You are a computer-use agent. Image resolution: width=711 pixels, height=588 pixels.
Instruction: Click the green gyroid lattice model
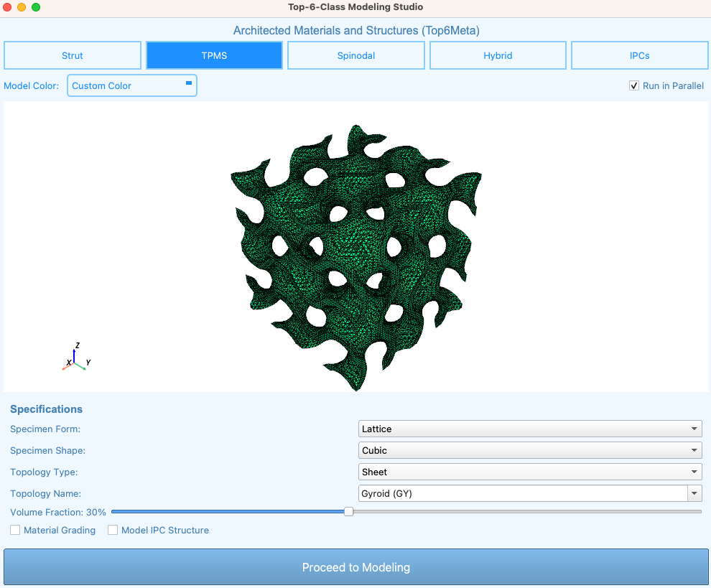click(356, 257)
